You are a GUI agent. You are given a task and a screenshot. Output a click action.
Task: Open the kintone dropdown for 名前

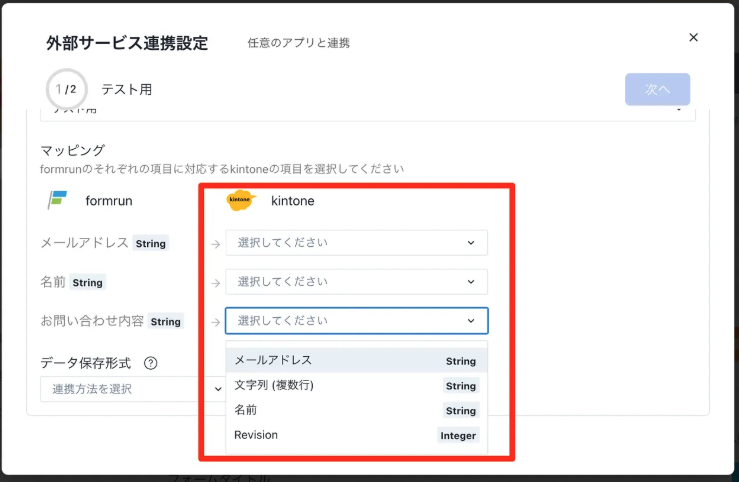tap(356, 282)
